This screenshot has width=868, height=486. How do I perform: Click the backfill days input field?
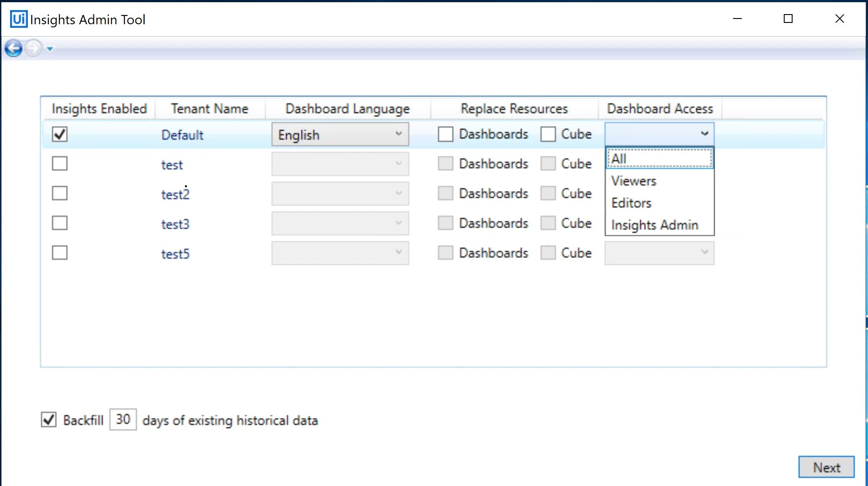point(123,419)
